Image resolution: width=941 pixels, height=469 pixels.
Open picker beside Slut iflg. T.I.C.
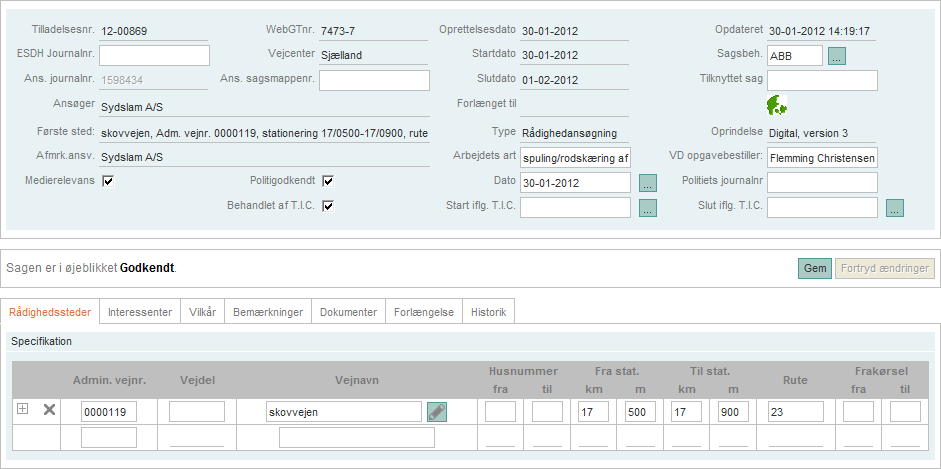tap(895, 208)
